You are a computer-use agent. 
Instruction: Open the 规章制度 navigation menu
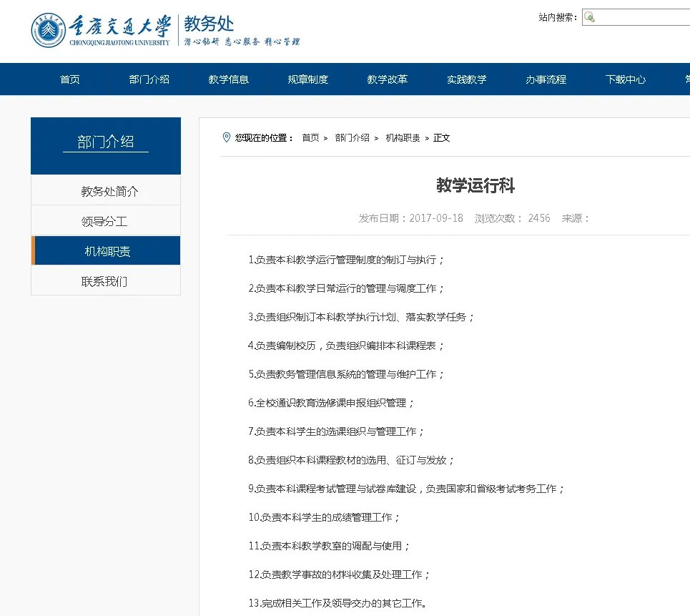(307, 79)
